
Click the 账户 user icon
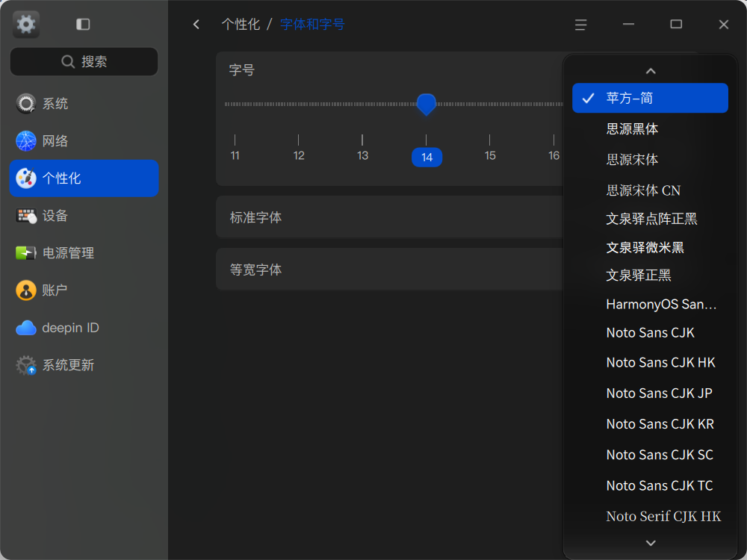[x=25, y=290]
